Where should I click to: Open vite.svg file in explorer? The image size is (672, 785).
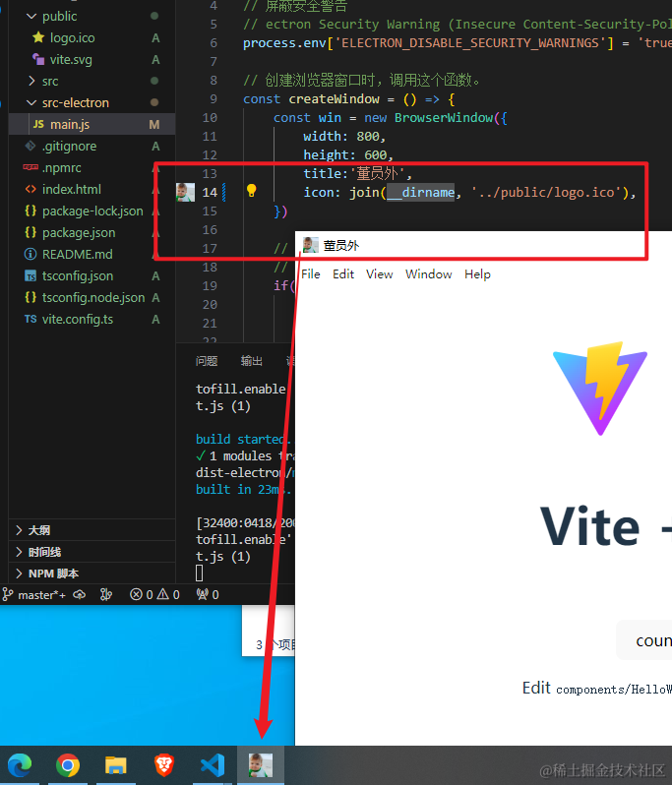71,60
